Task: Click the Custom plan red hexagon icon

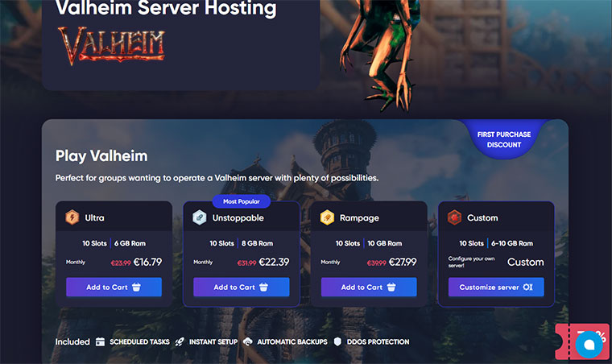Action: coord(454,217)
